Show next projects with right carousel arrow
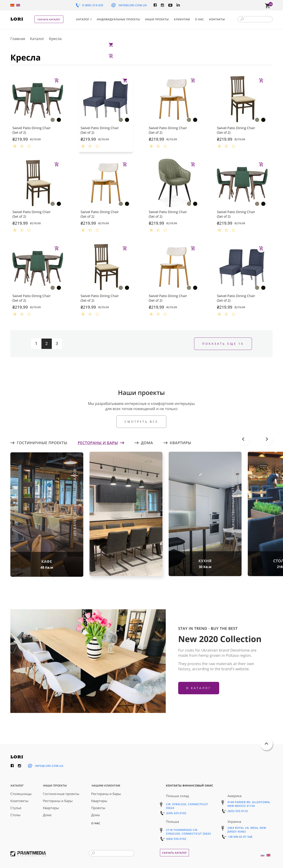This screenshot has height=868, width=283. click(266, 439)
